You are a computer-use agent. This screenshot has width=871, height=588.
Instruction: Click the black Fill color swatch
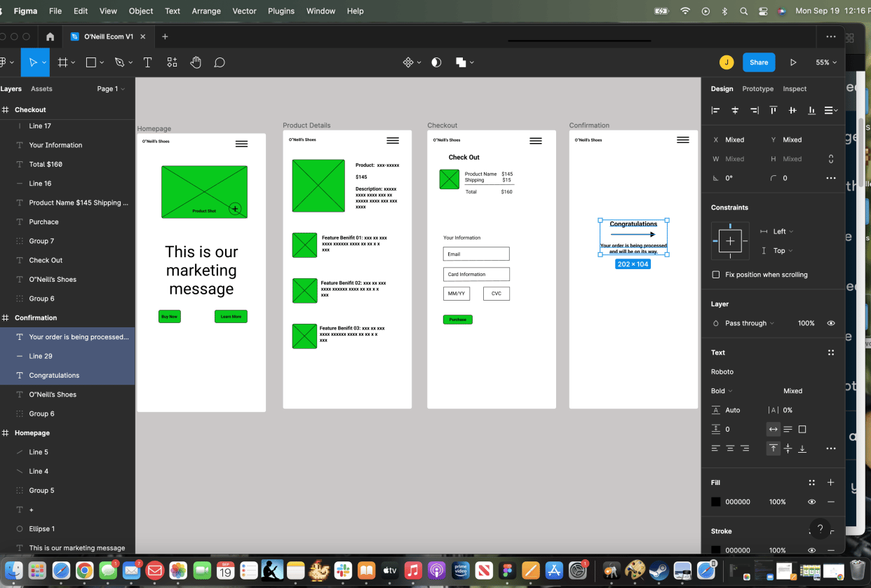click(716, 502)
